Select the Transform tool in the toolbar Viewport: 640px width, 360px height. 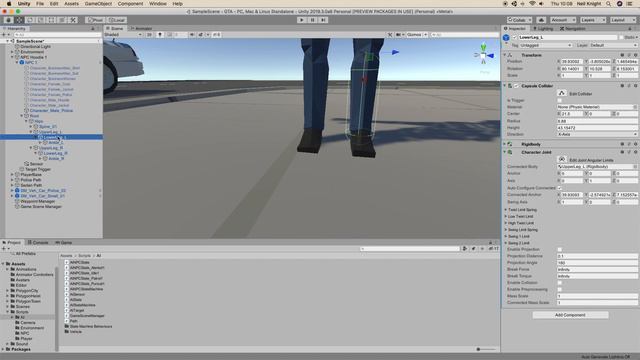tap(62, 20)
